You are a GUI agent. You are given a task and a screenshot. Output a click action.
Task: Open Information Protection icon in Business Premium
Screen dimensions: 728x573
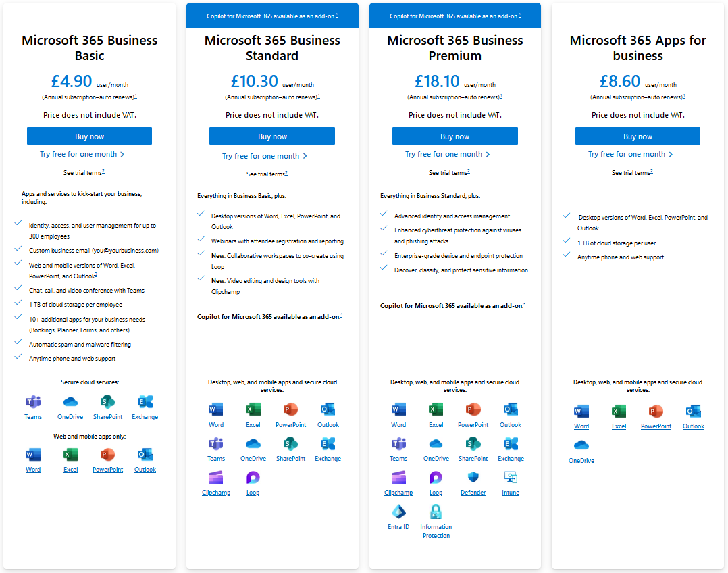436,512
